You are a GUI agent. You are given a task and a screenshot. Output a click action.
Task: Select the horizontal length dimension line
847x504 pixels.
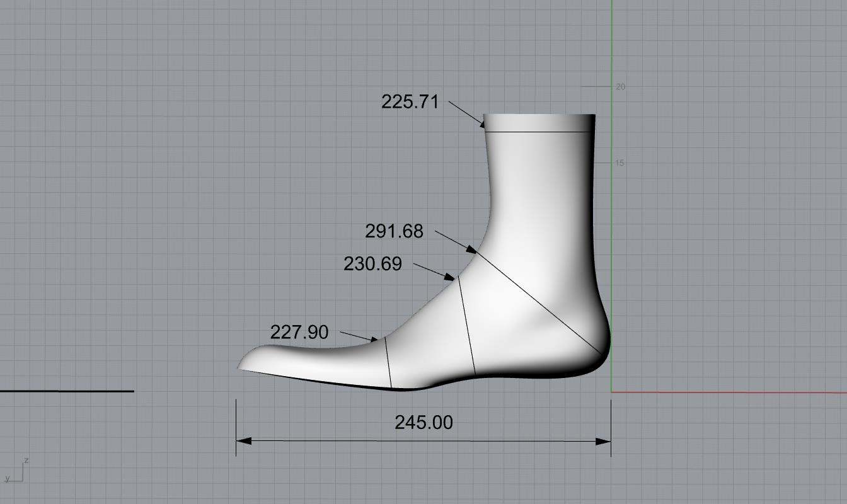[423, 441]
